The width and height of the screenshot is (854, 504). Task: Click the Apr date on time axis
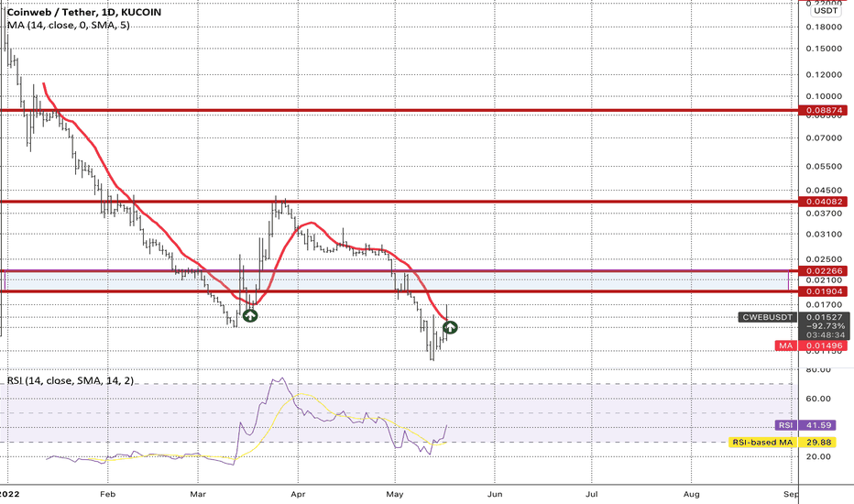coord(298,494)
